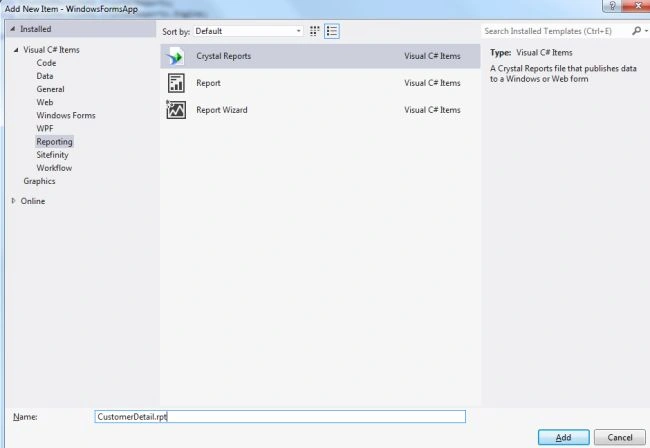Select the WPF category

point(45,128)
